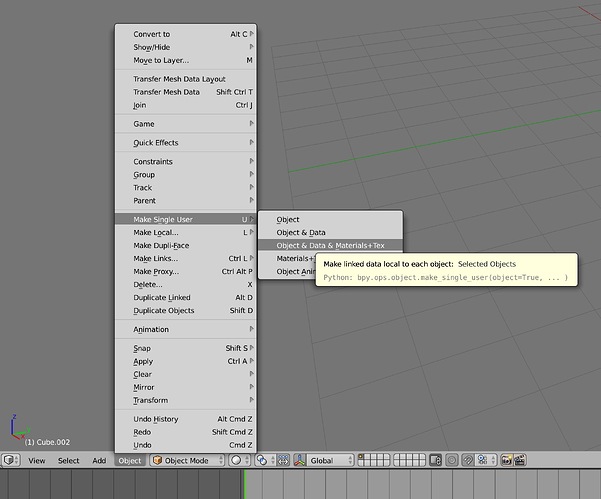601x499 pixels.
Task: Open the Object Mode dropdown
Action: pos(187,460)
